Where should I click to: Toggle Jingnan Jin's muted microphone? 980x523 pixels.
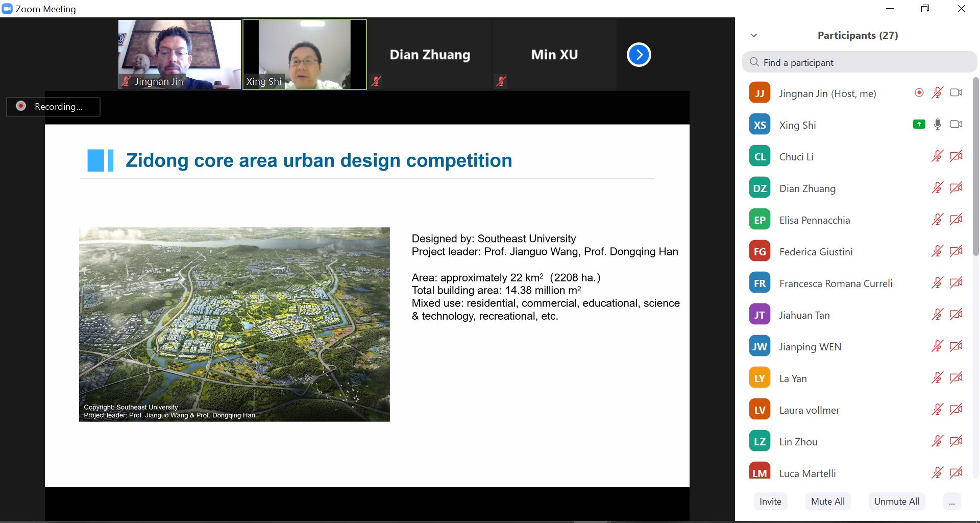937,92
